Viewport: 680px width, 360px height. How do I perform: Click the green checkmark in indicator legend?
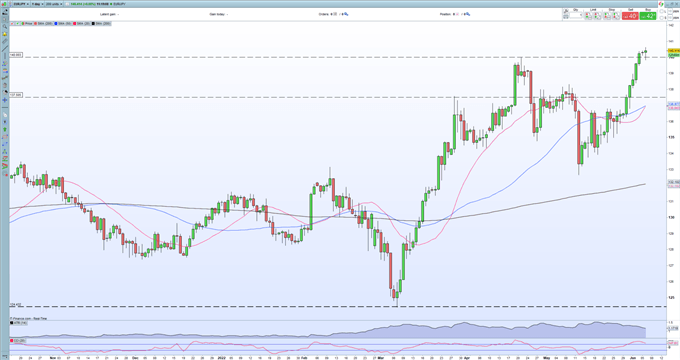coord(17,23)
